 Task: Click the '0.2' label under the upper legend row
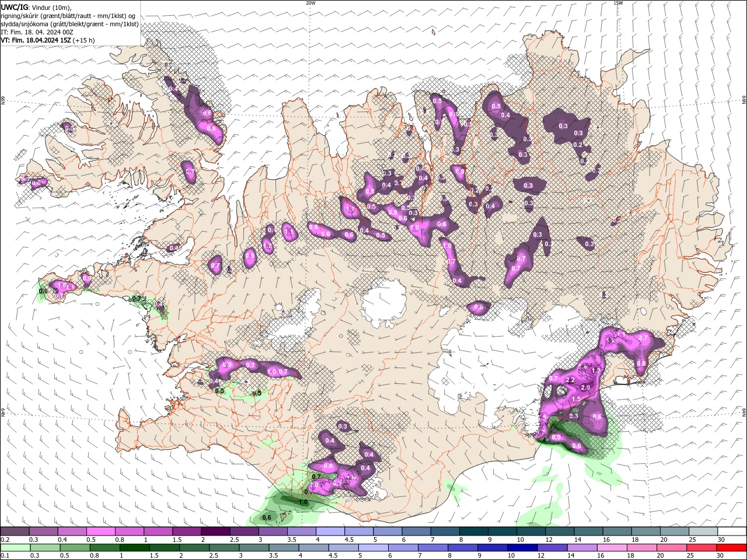click(5, 540)
